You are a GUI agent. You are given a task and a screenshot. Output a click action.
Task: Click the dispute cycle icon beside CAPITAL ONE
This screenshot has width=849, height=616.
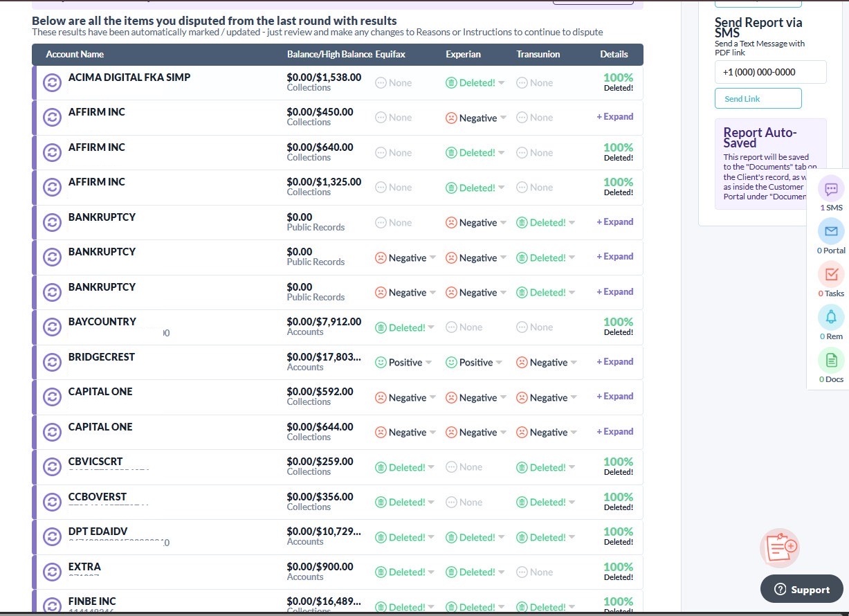pyautogui.click(x=52, y=397)
